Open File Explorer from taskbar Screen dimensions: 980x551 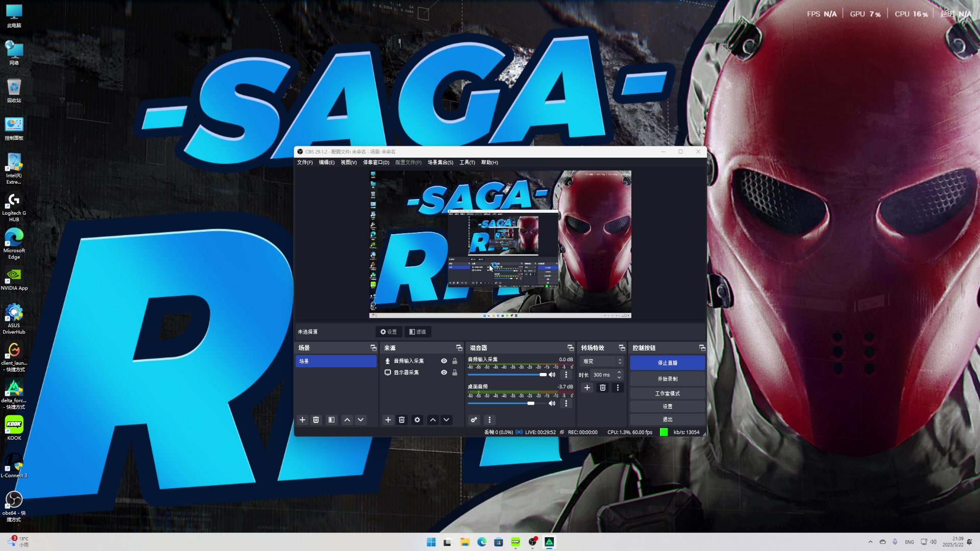point(464,542)
